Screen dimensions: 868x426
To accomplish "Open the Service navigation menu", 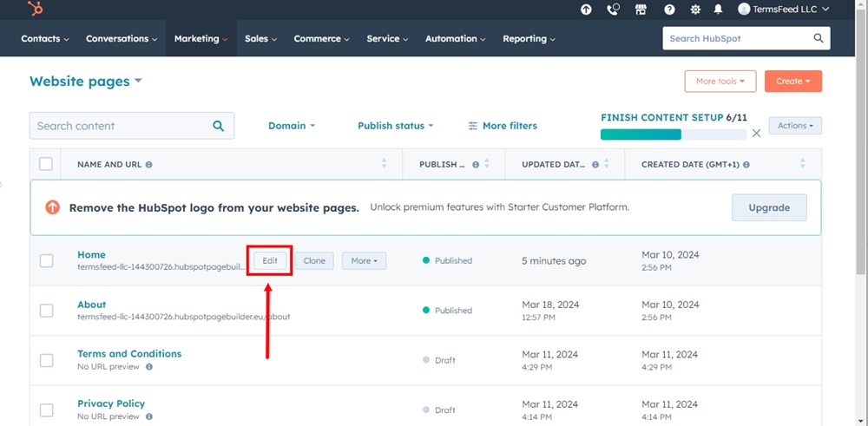I will (x=387, y=39).
